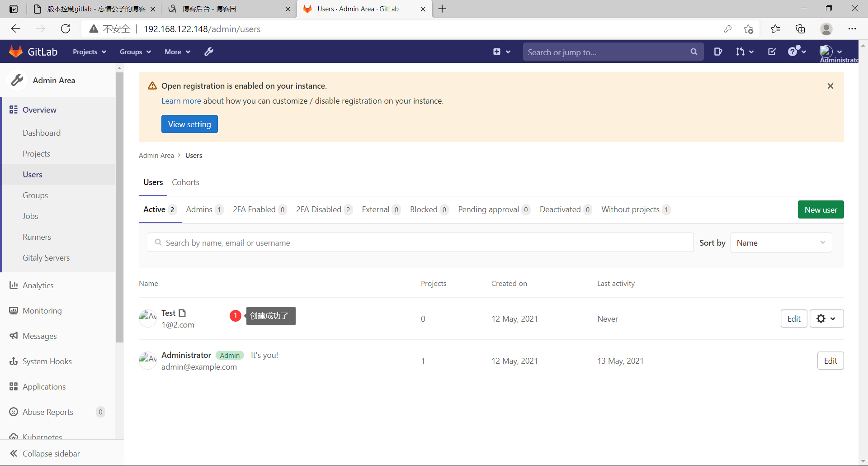The width and height of the screenshot is (868, 466).
Task: Open browser Collections icon
Action: [800, 29]
